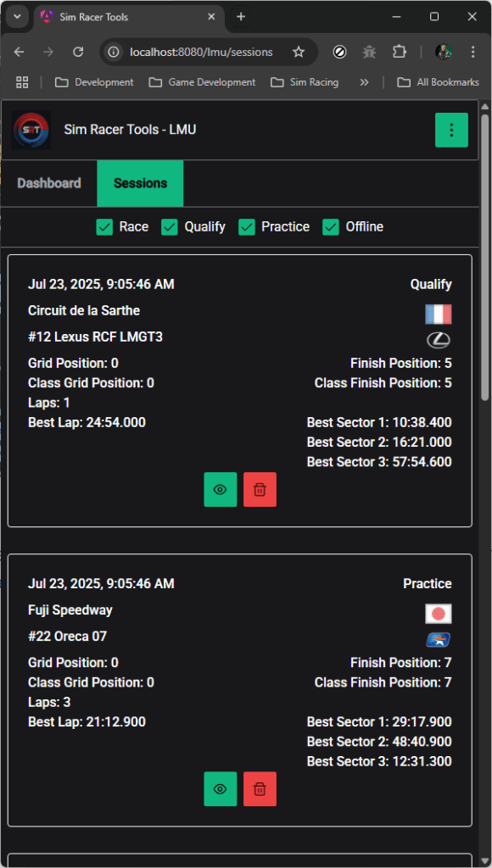Viewport: 492px width, 868px height.
Task: Click the Lexus brand logo
Action: (439, 340)
